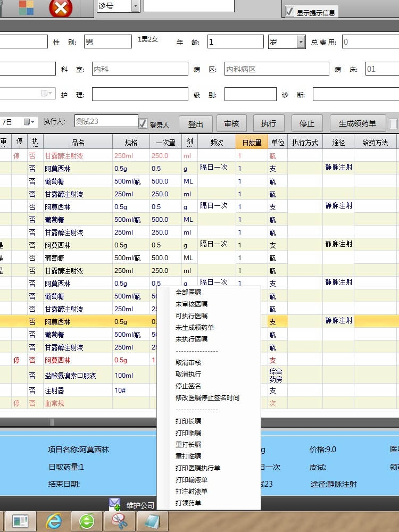Viewport: 399px width, 532px height.
Task: Click 盐酸氨溴索口服液 row name
Action: point(71,376)
